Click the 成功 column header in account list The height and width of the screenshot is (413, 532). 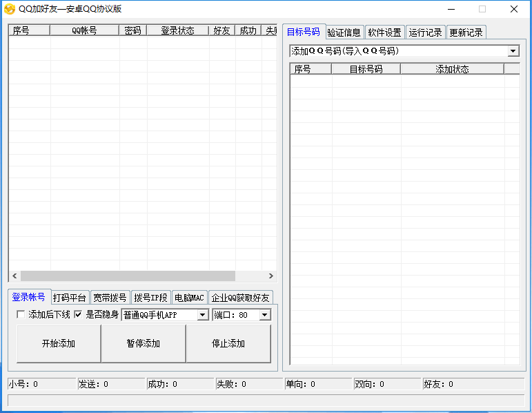click(x=248, y=30)
